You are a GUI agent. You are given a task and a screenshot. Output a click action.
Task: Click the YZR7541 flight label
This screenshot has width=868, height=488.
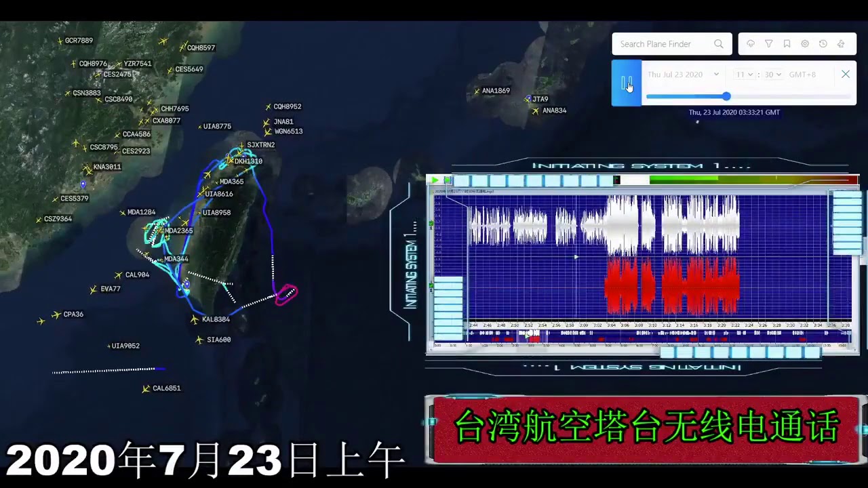[x=138, y=64]
